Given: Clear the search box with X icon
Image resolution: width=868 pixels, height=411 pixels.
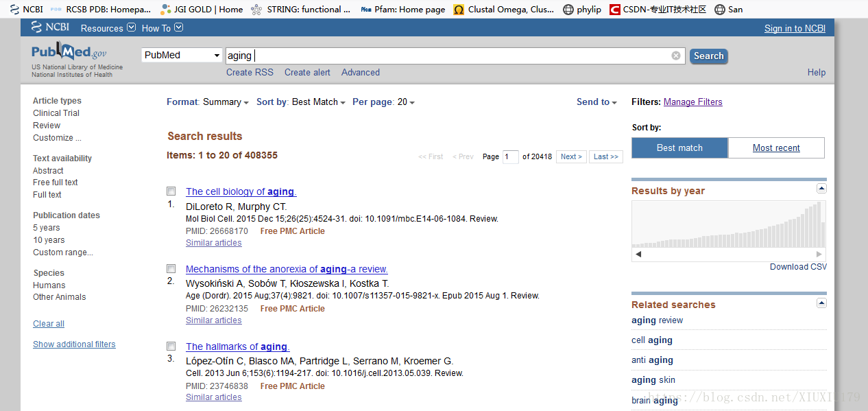Looking at the screenshot, I should click(x=676, y=56).
